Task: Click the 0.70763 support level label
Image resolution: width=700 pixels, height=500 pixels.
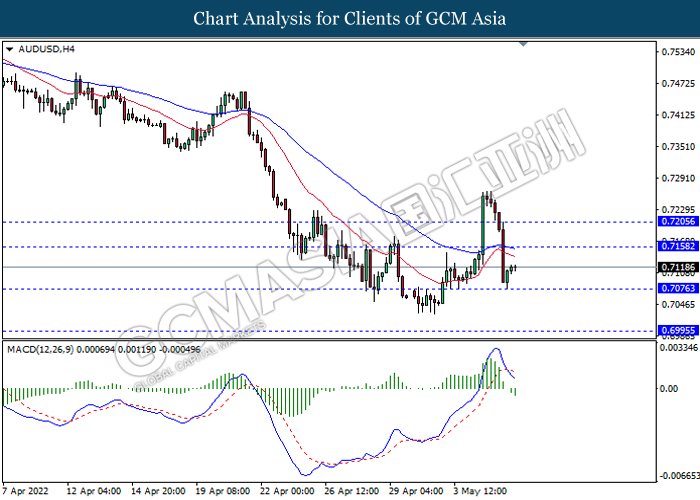Action: (x=678, y=288)
